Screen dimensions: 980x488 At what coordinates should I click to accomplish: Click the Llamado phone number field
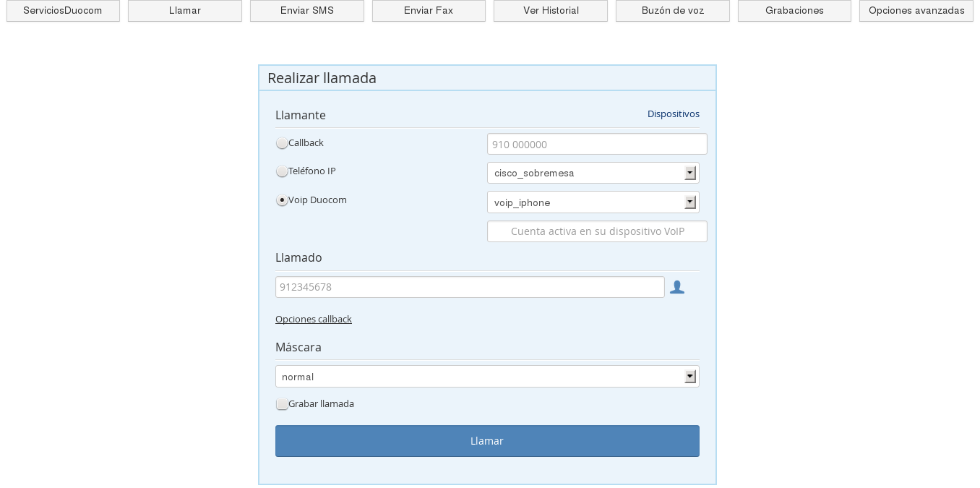[x=470, y=287]
